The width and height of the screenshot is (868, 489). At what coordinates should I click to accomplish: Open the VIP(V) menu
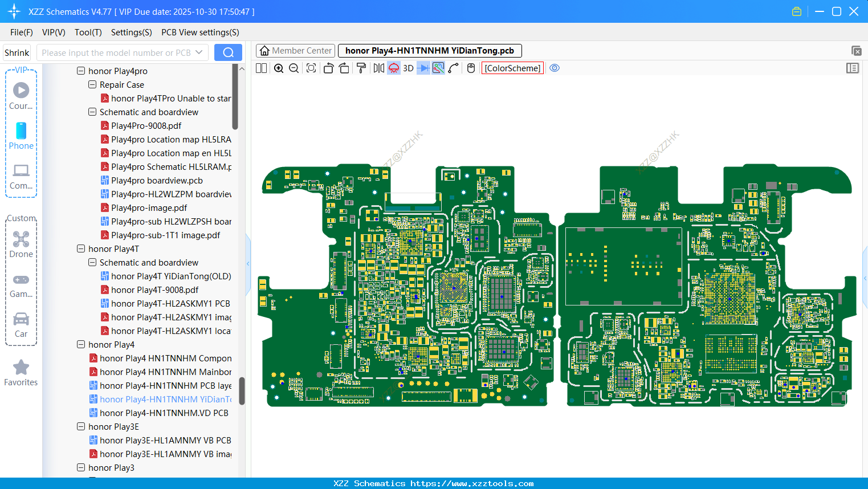click(54, 32)
